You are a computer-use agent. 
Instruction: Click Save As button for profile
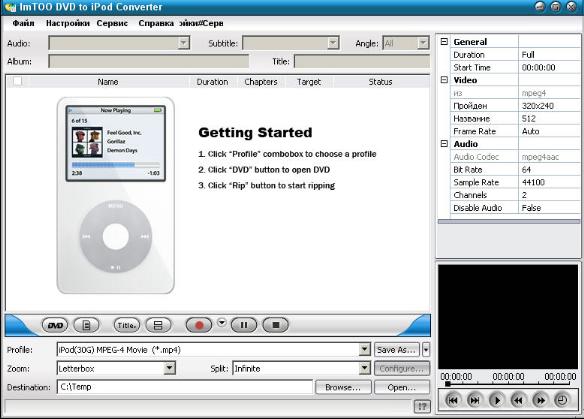(397, 350)
